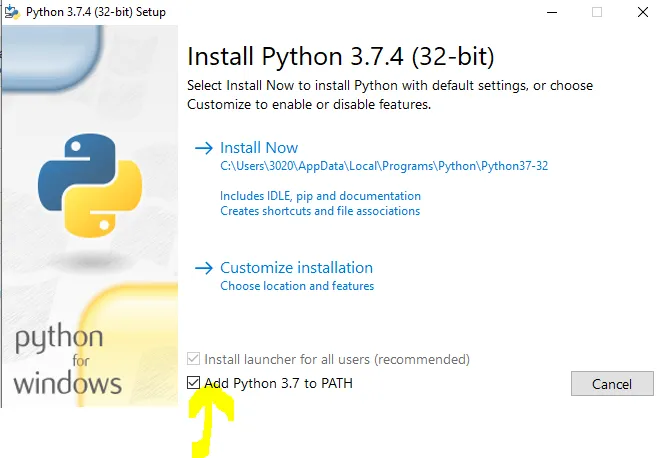The height and width of the screenshot is (458, 666).
Task: Click the Install Python 3.7.4 (32-bit) heading
Action: [341, 54]
